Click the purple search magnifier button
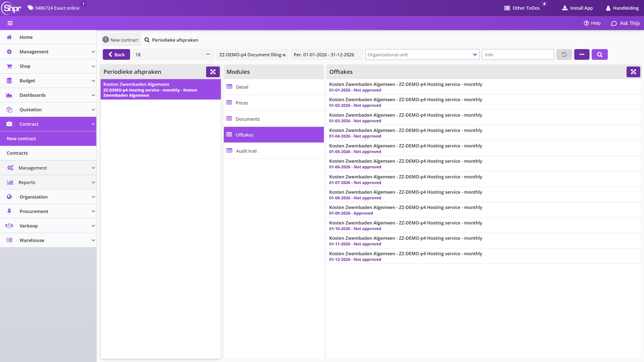The width and height of the screenshot is (644, 362). click(600, 55)
